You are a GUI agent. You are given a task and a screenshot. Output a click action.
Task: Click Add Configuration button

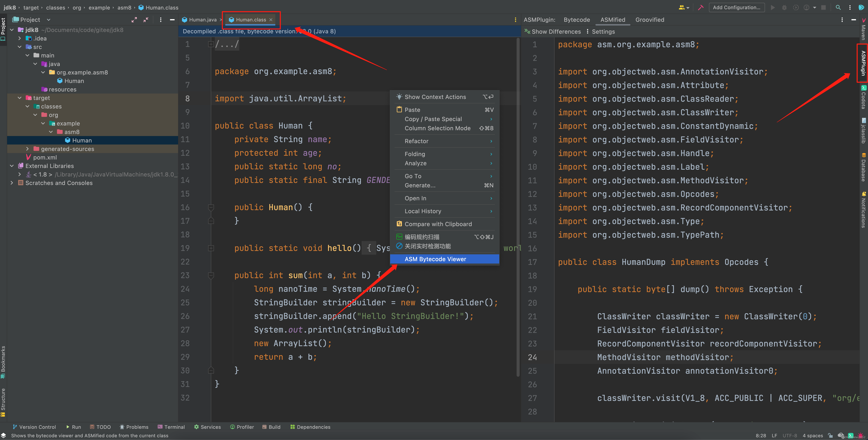pos(736,7)
